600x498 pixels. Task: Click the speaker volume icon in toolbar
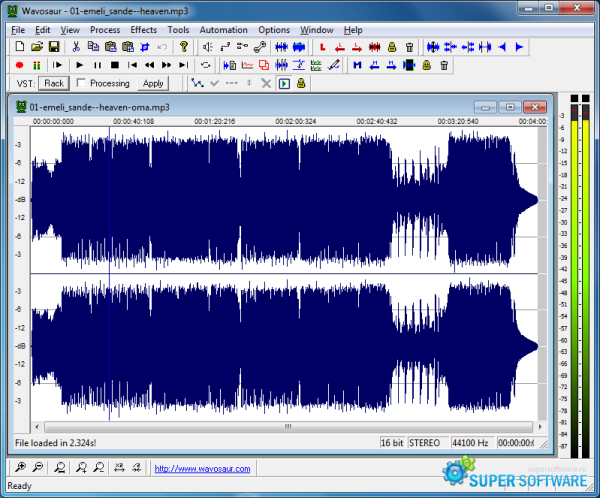click(x=208, y=47)
